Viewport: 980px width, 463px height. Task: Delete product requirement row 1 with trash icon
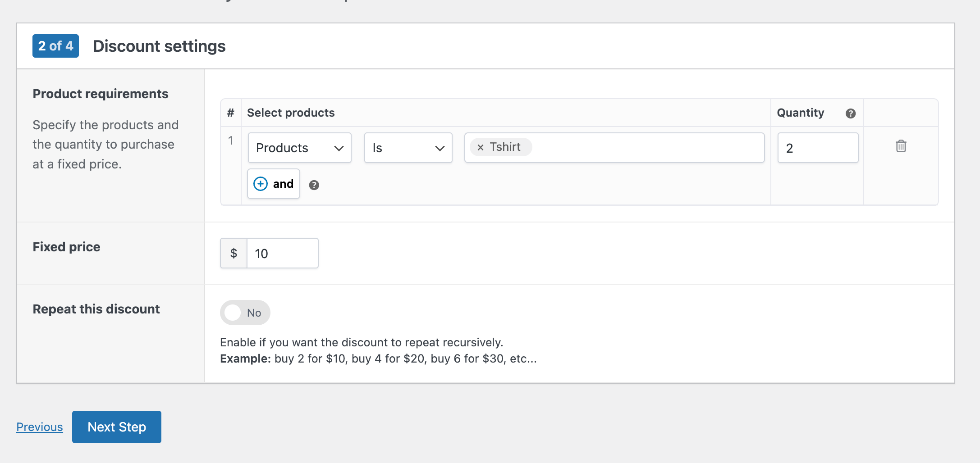tap(901, 146)
